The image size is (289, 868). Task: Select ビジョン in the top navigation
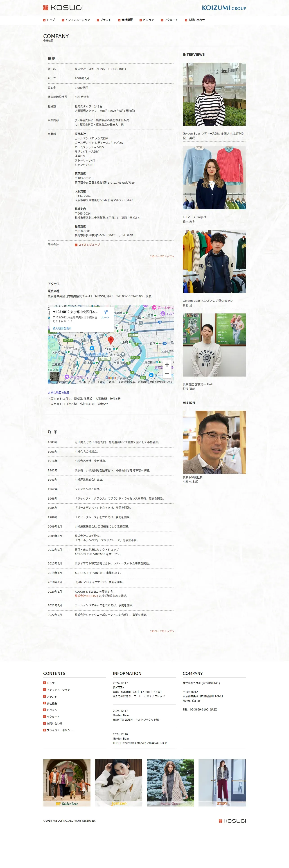tap(147, 20)
